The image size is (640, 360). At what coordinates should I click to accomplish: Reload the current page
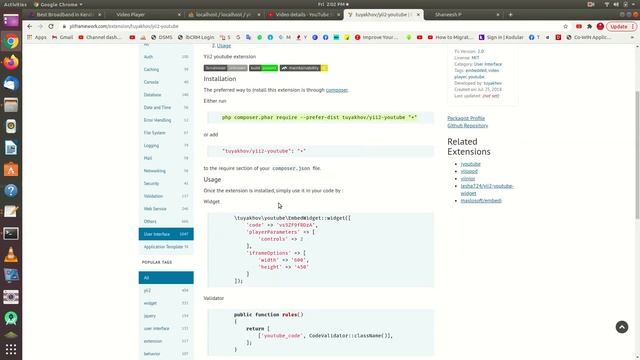click(51, 26)
